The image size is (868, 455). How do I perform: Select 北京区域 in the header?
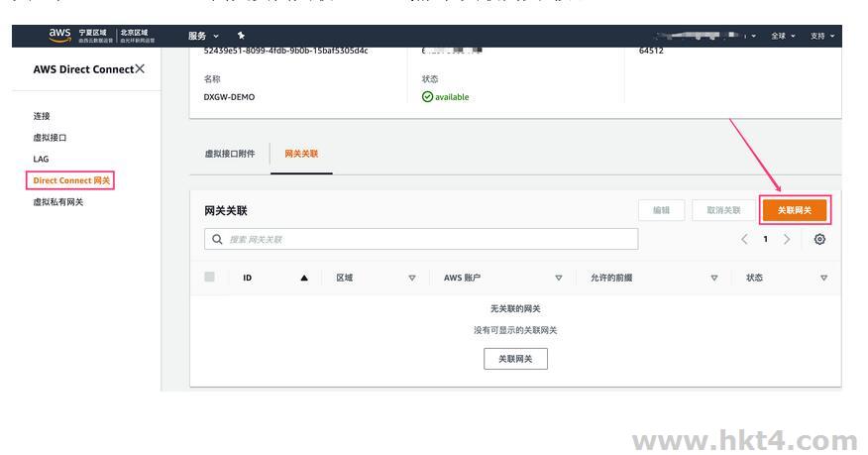point(135,33)
